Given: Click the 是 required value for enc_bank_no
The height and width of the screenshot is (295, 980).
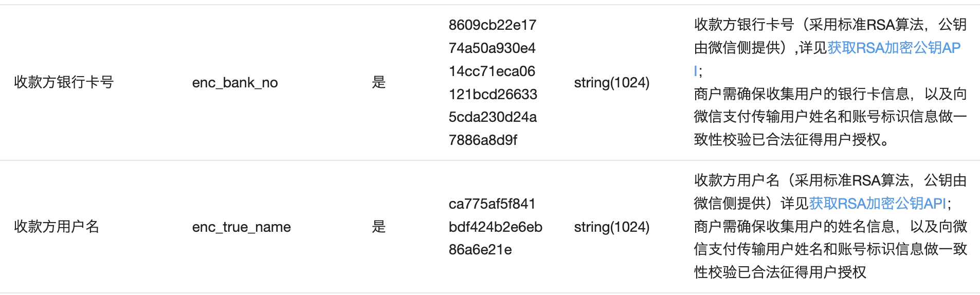Looking at the screenshot, I should pyautogui.click(x=378, y=82).
